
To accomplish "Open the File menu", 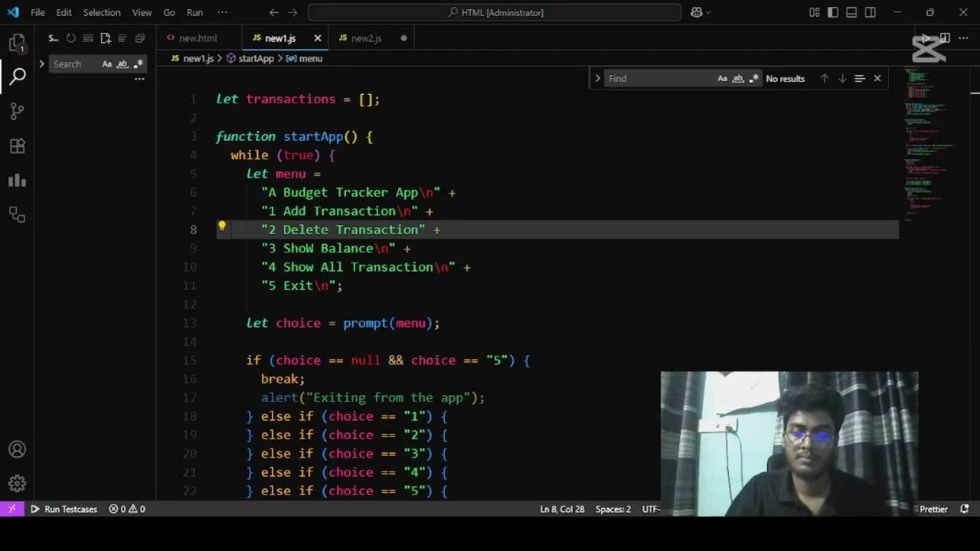I will (38, 12).
